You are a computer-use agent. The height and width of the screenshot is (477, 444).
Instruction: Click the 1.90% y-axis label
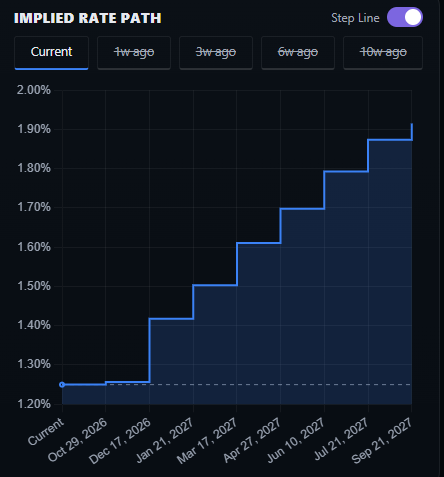(x=34, y=129)
